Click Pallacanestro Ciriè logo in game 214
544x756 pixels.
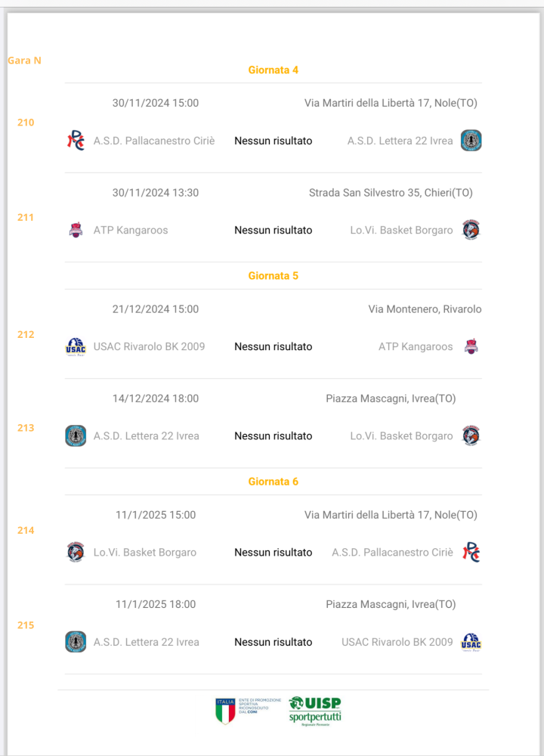pos(471,552)
